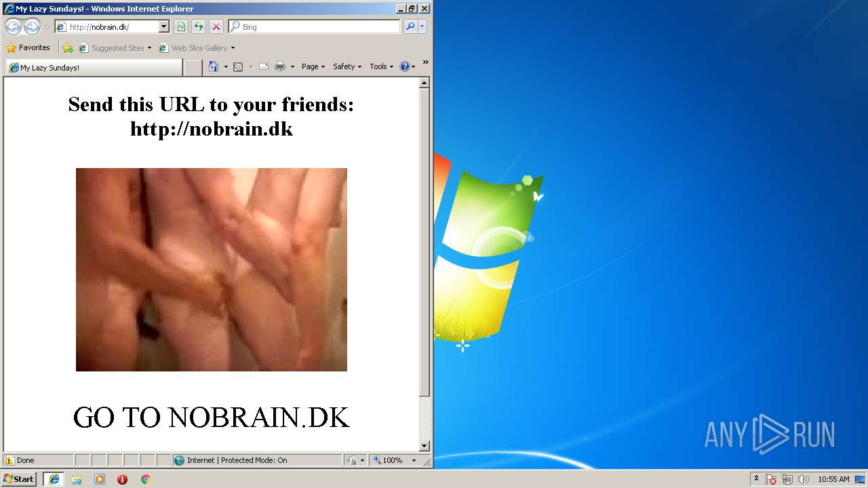Select the My Lazy Sundays! tab
The height and width of the screenshot is (488, 868).
pos(94,68)
